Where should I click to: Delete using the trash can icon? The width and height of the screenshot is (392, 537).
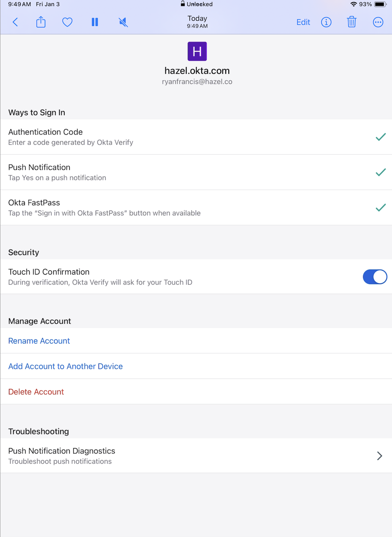pyautogui.click(x=352, y=22)
